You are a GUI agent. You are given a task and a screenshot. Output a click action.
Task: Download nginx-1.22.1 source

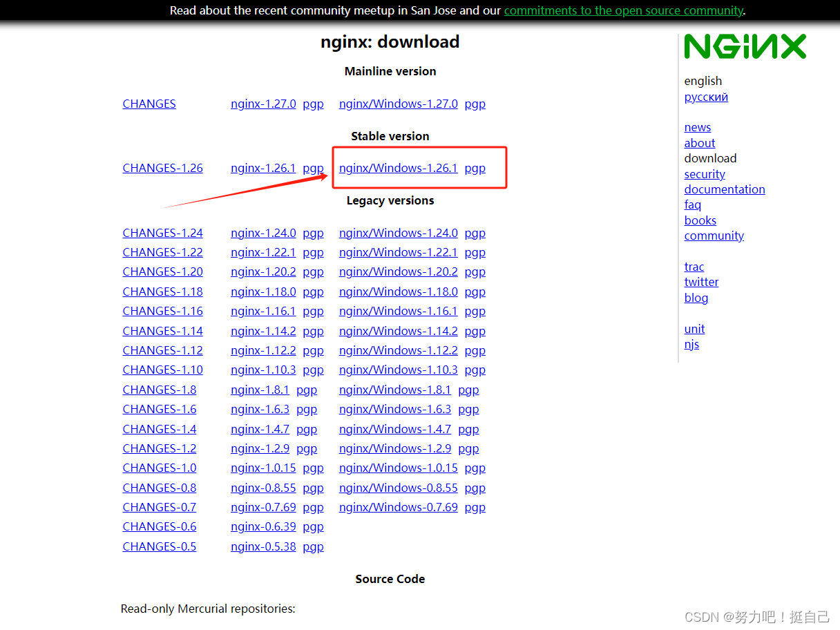coord(263,252)
